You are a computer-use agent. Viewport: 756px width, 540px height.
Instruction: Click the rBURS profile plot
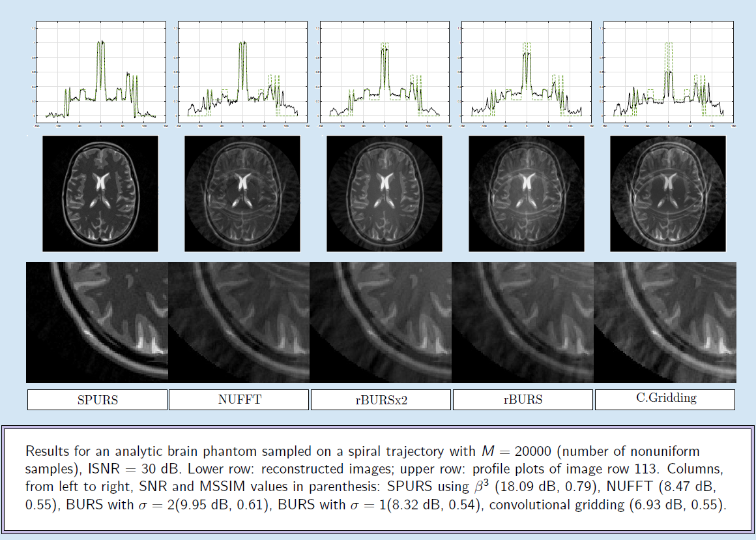pos(527,73)
